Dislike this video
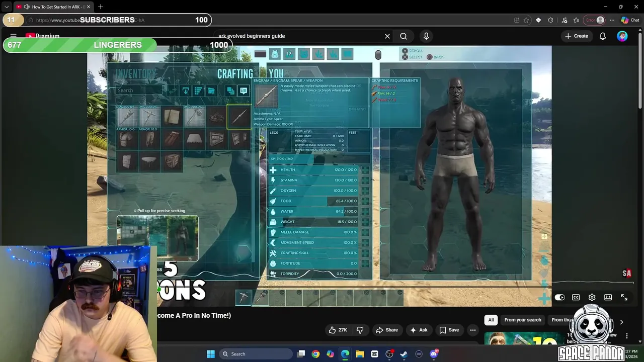 click(x=360, y=330)
